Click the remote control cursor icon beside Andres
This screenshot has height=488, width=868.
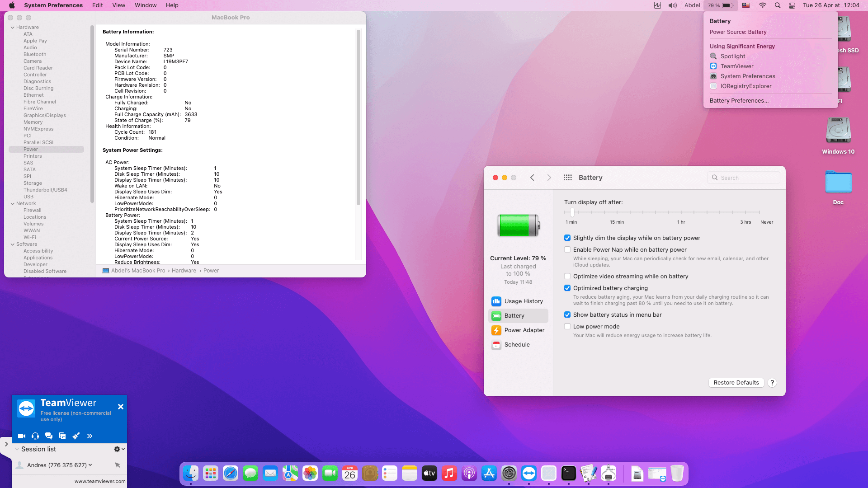coord(118,465)
